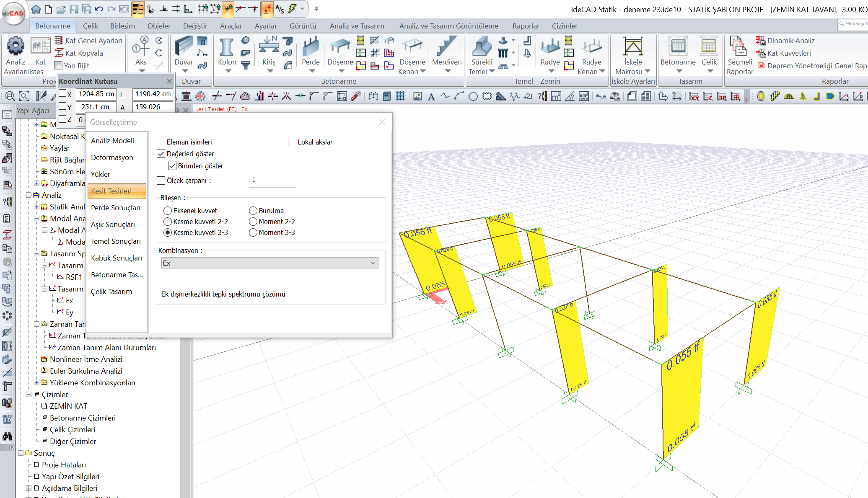Open Kat Listesi icon
This screenshot has width=868, height=498.
coord(41,46)
